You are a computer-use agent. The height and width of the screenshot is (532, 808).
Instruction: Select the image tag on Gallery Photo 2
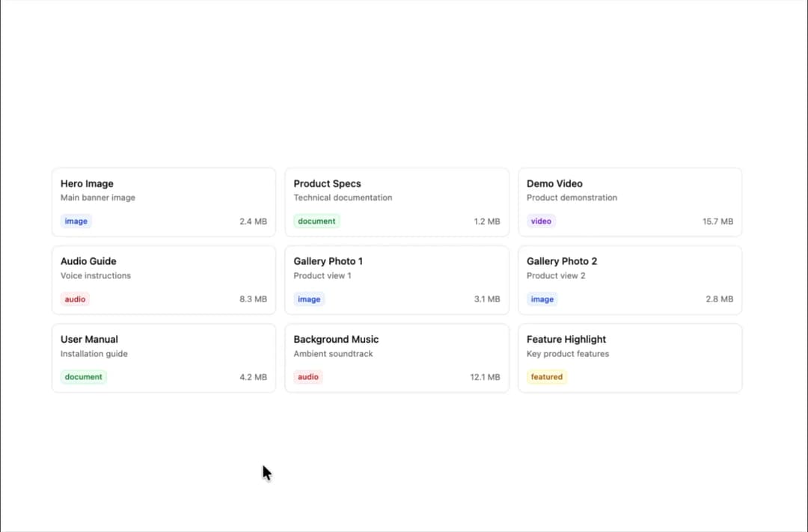pos(542,299)
